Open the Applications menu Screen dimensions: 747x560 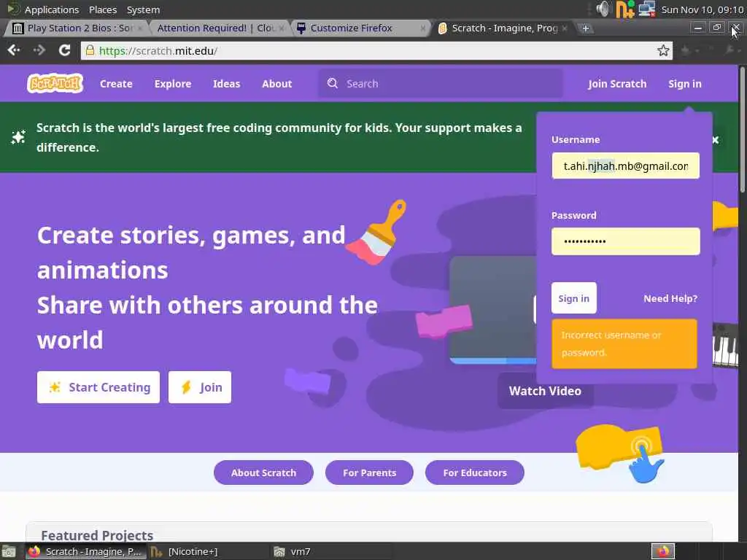point(52,9)
